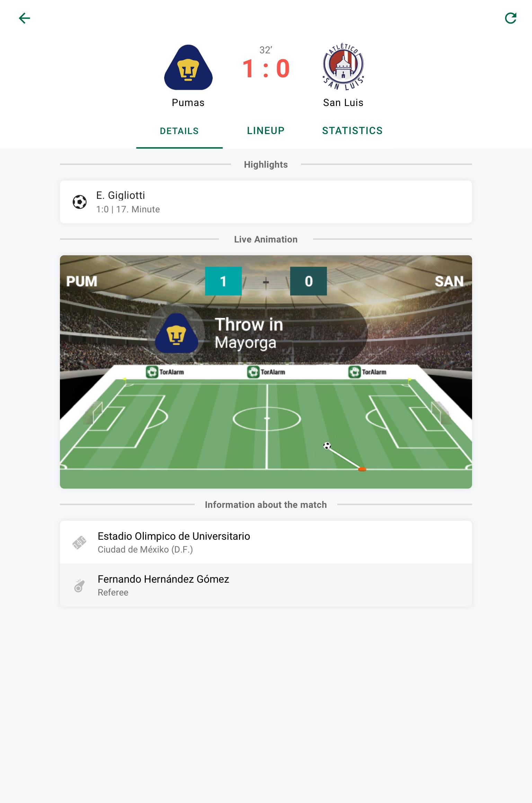Image resolution: width=532 pixels, height=803 pixels.
Task: Tap the Pumas team name
Action: (188, 103)
